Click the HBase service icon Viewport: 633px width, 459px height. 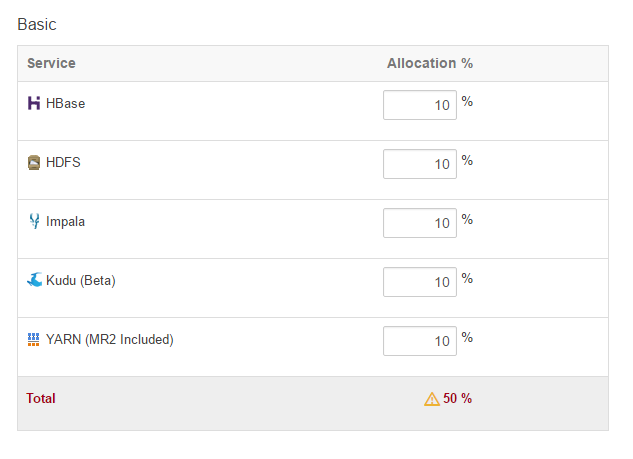pos(34,103)
